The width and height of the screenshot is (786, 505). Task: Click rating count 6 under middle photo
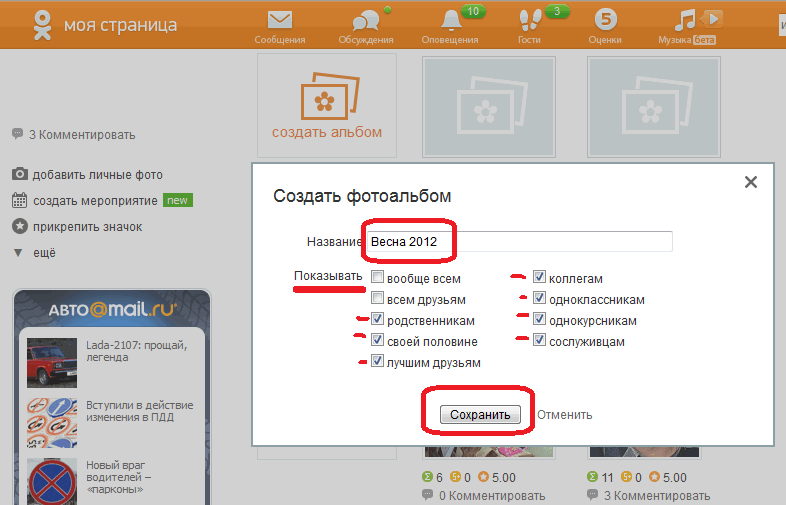439,477
